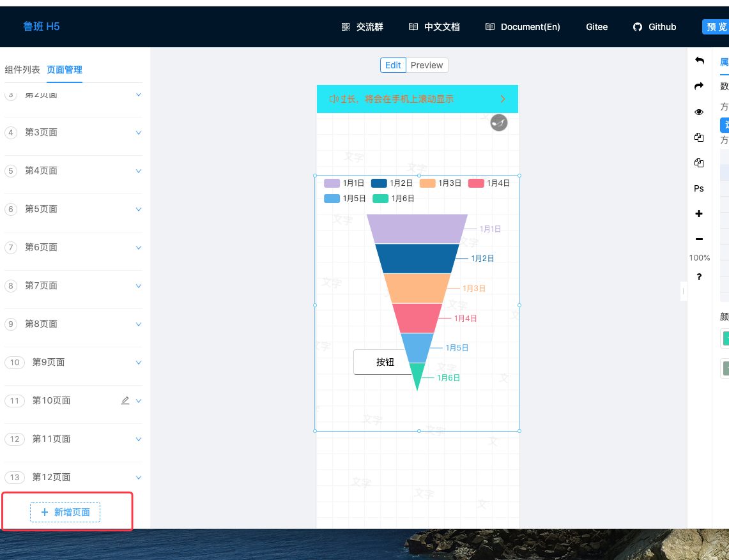Click the light blue 1月5日 funnel segment
Image resolution: width=729 pixels, height=560 pixels.
click(x=417, y=348)
